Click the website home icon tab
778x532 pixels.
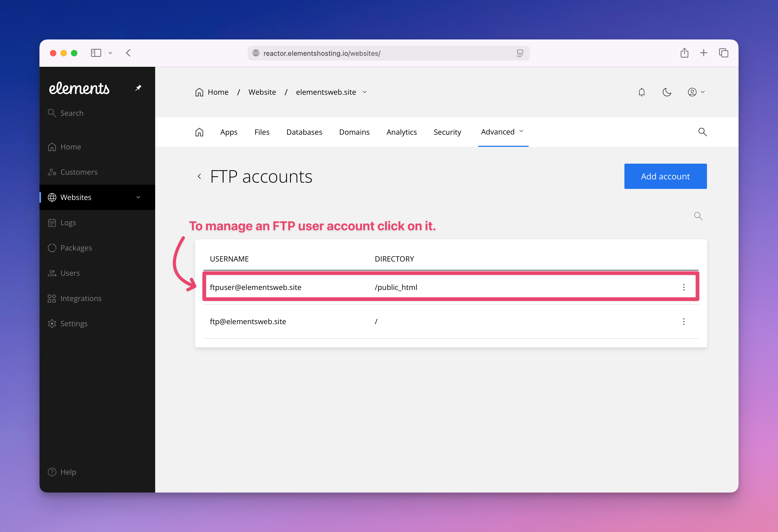pyautogui.click(x=199, y=132)
